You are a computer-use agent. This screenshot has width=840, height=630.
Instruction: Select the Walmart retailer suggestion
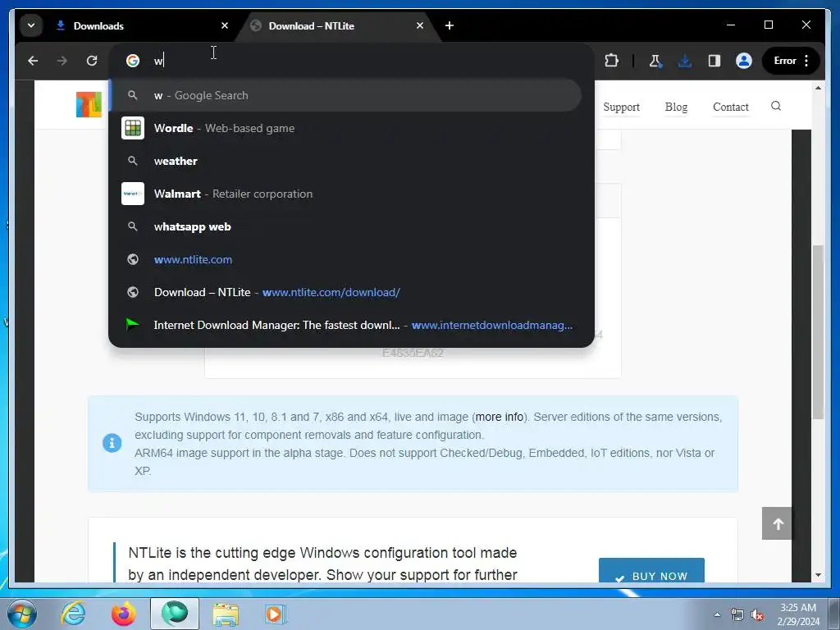pos(346,194)
